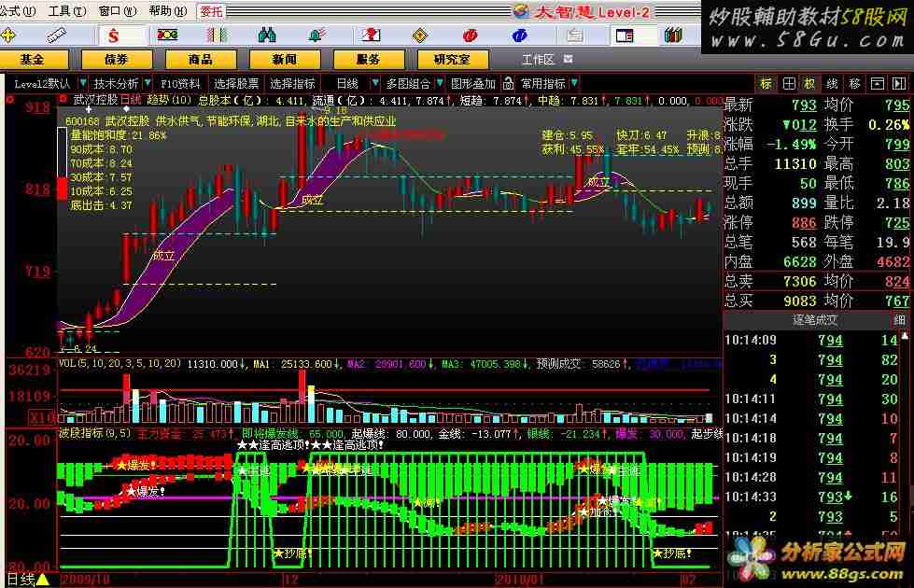Click the 大智慧 logo icon in the title bar
This screenshot has height=588, width=914.
[521, 11]
